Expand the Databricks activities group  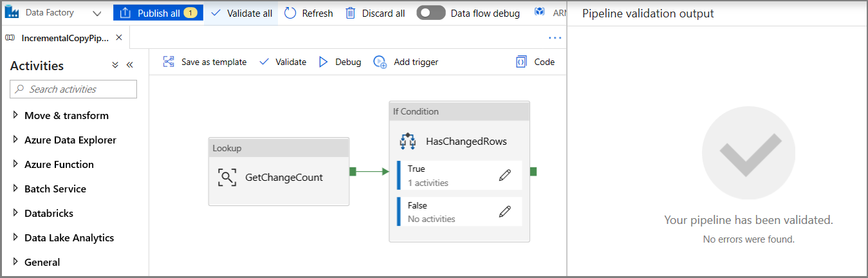pyautogui.click(x=15, y=213)
